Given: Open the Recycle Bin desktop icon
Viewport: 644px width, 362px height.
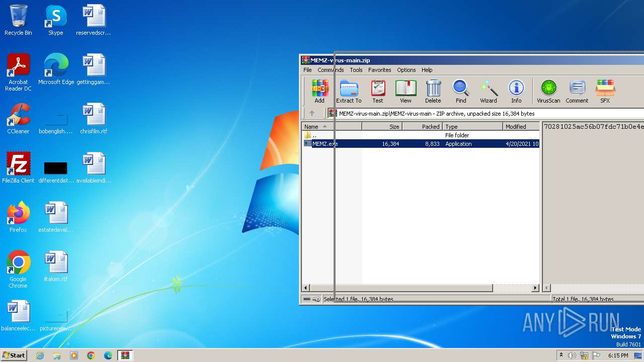Looking at the screenshot, I should [18, 20].
